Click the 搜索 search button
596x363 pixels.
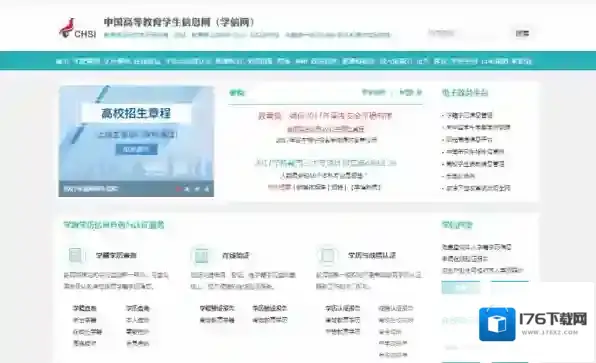pyautogui.click(x=522, y=33)
